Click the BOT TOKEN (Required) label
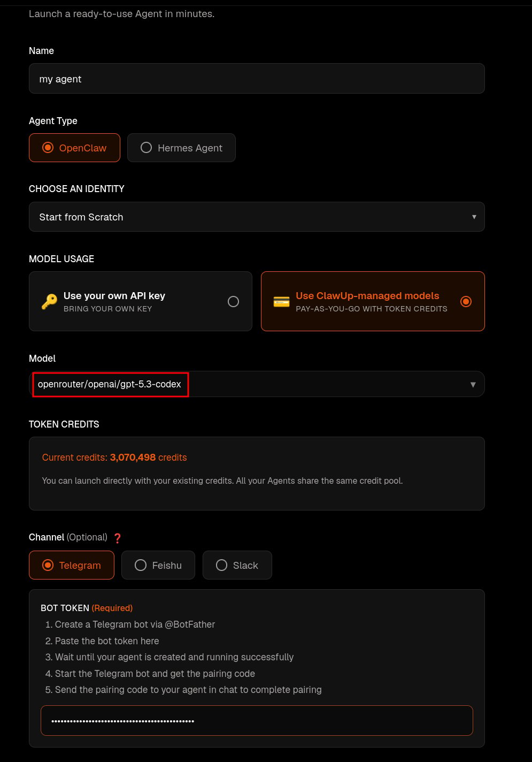 [x=87, y=608]
